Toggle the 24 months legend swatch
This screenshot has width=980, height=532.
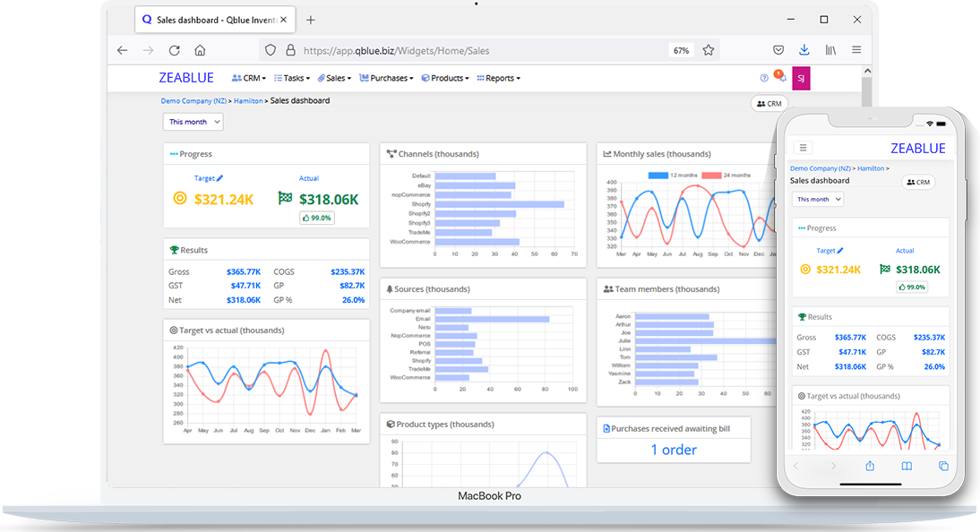(711, 176)
